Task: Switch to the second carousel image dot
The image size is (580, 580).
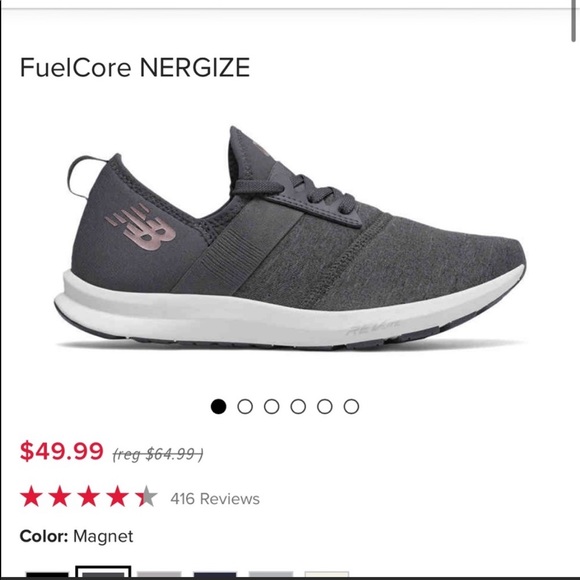Action: click(x=245, y=407)
